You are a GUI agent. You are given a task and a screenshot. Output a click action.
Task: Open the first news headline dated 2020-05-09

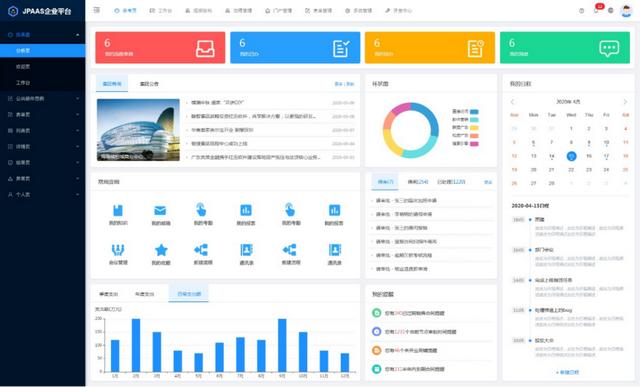pos(217,103)
